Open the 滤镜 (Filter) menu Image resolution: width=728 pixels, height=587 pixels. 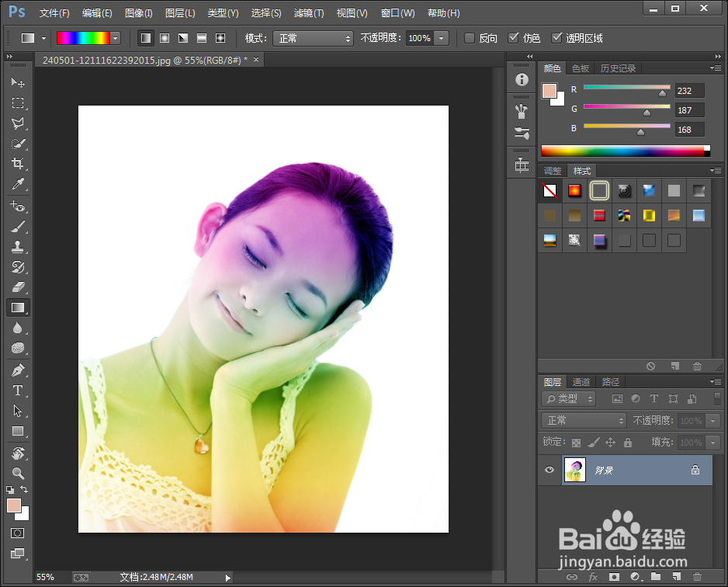[309, 12]
